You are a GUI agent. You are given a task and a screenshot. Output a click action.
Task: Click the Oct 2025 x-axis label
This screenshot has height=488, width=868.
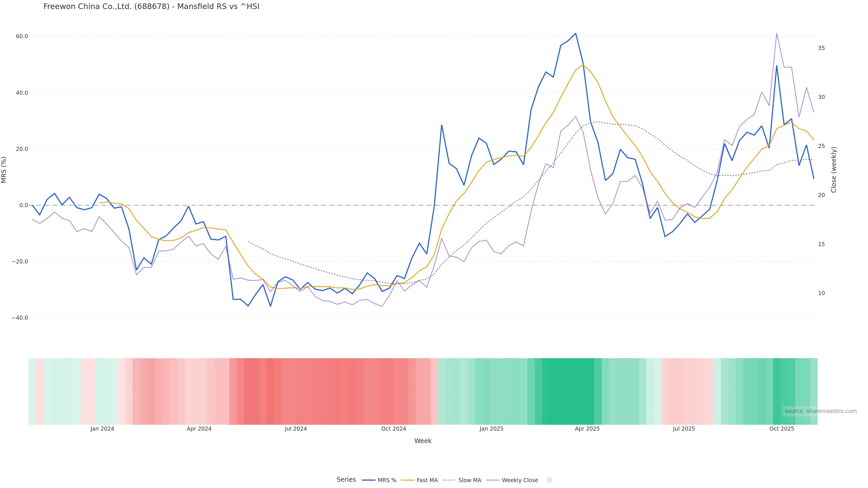pos(782,429)
